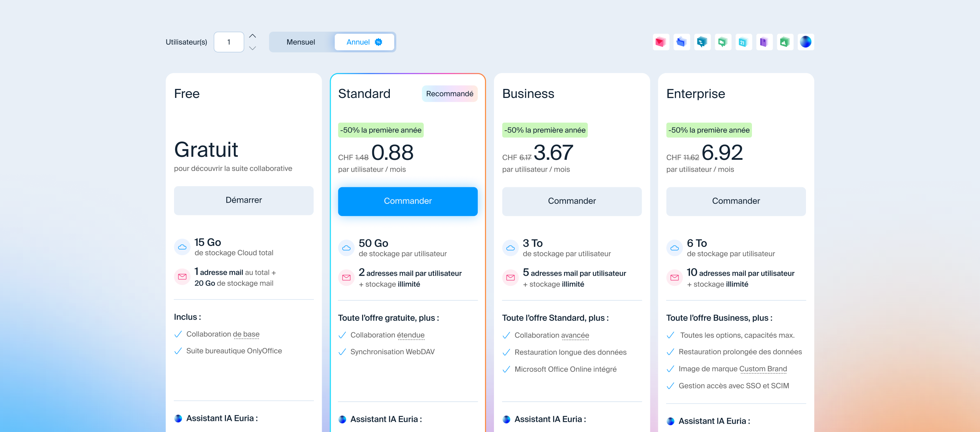Click "Restauration longue des données" text
The height and width of the screenshot is (432, 980).
click(x=570, y=352)
